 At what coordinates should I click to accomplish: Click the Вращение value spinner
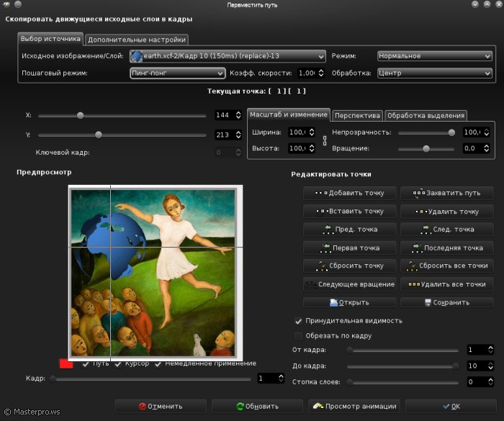tap(477, 148)
